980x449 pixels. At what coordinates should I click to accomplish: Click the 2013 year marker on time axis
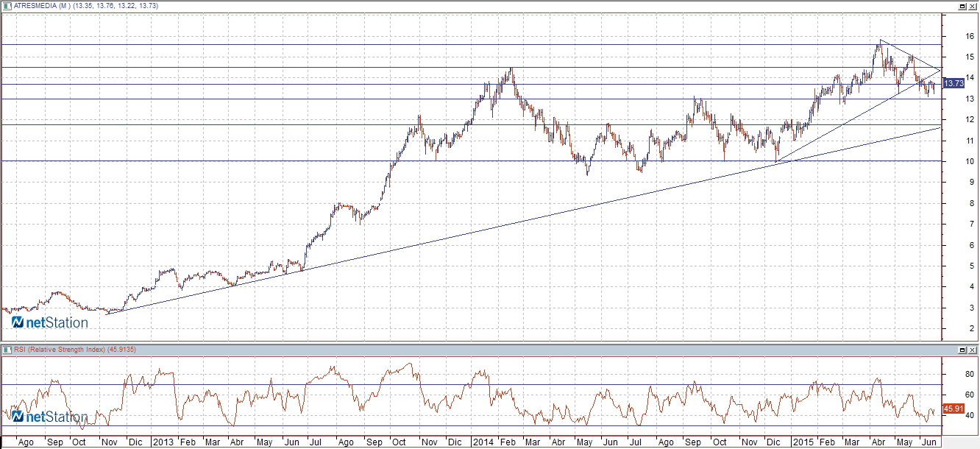(x=162, y=443)
